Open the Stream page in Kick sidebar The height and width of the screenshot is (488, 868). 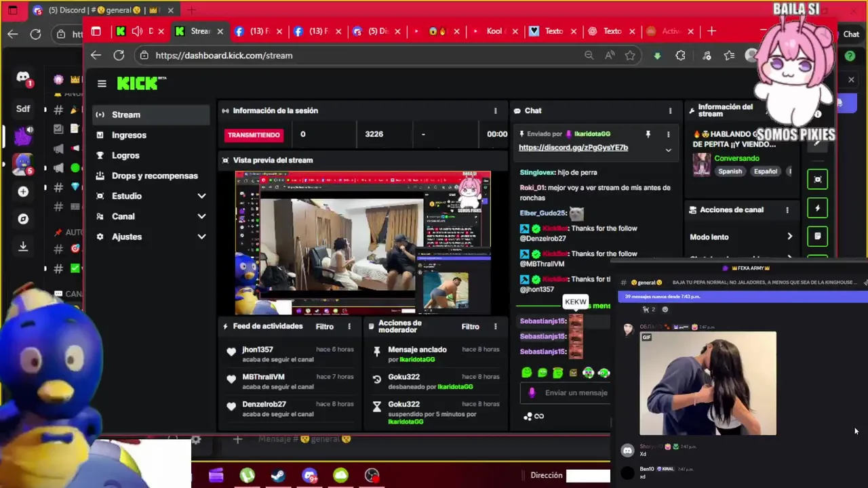151,115
